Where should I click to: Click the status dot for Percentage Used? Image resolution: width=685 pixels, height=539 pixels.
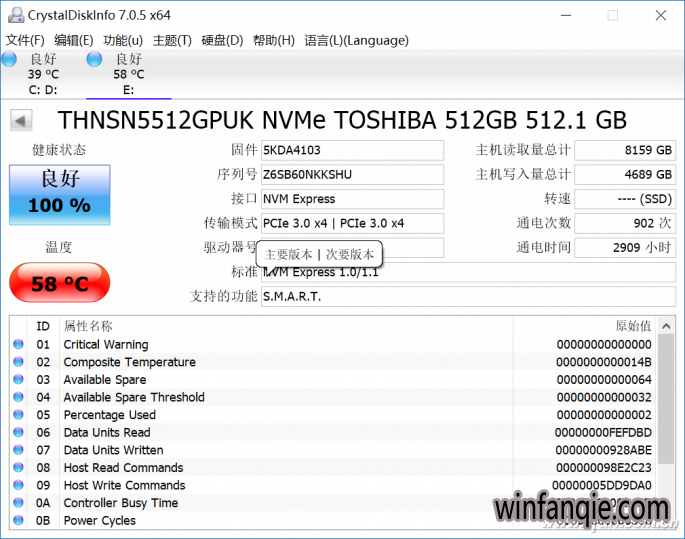click(x=18, y=415)
